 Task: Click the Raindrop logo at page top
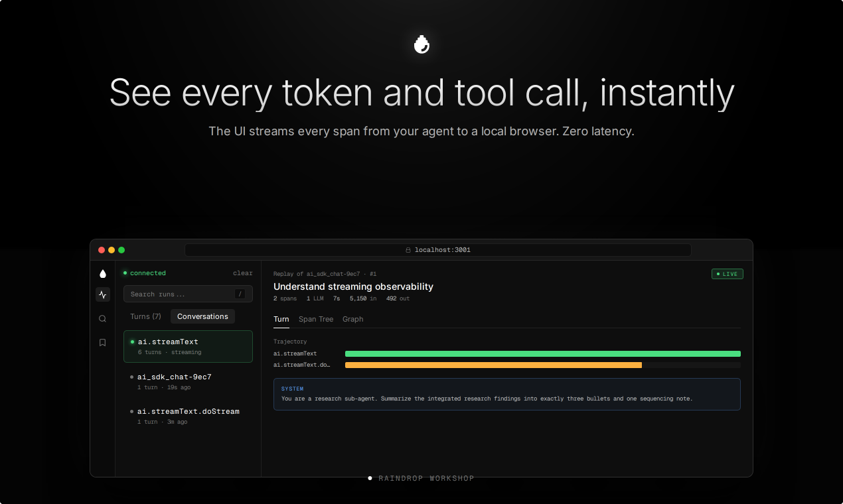421,44
